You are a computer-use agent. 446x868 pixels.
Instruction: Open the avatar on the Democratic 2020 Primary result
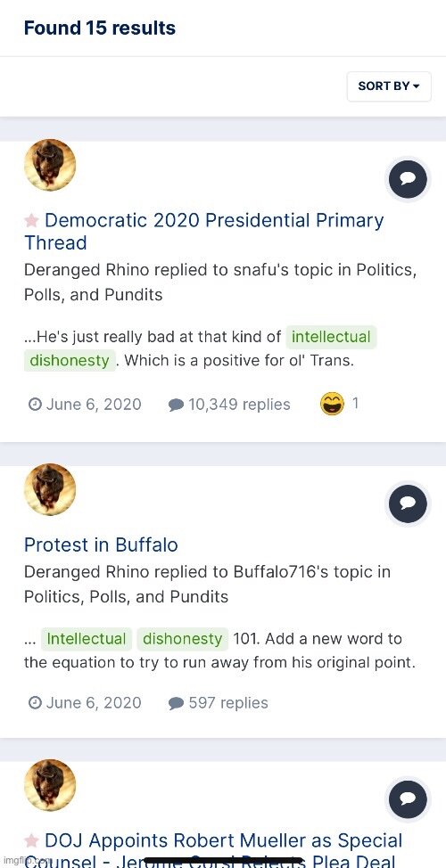click(51, 165)
